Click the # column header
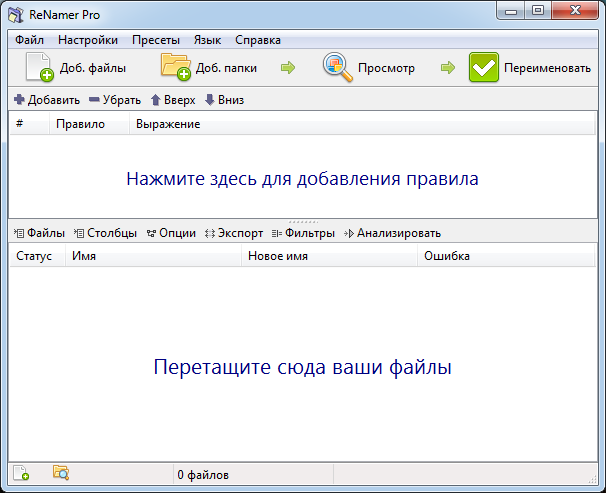This screenshot has width=606, height=493. pyautogui.click(x=29, y=124)
